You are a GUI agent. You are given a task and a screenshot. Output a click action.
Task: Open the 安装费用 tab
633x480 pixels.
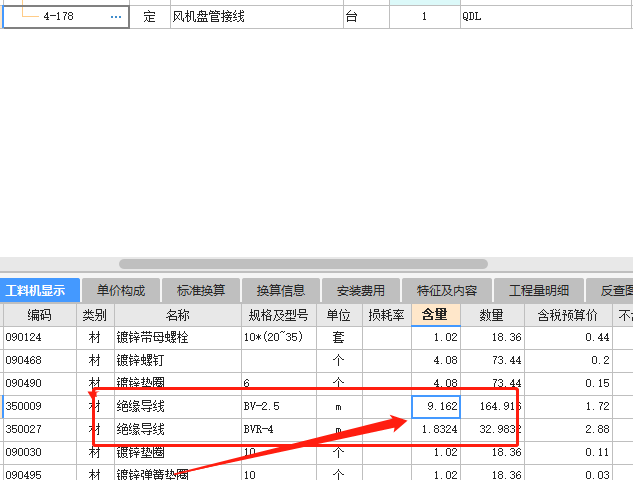pos(361,290)
